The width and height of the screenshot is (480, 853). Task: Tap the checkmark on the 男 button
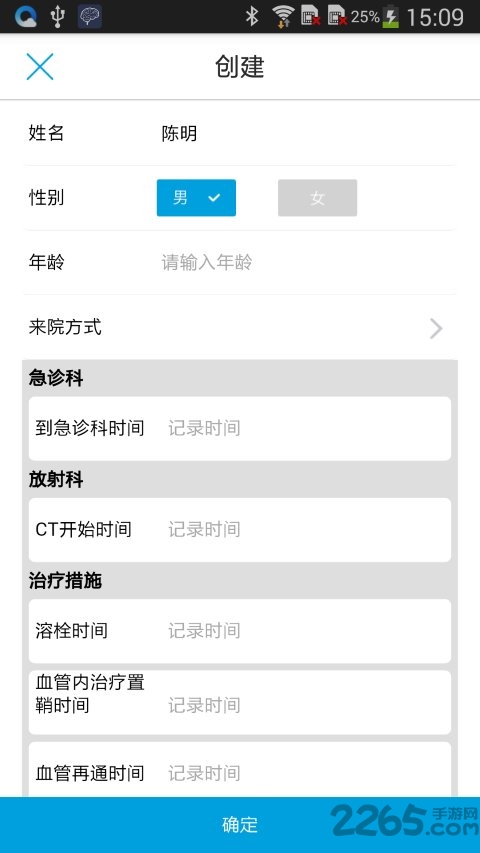[x=214, y=198]
